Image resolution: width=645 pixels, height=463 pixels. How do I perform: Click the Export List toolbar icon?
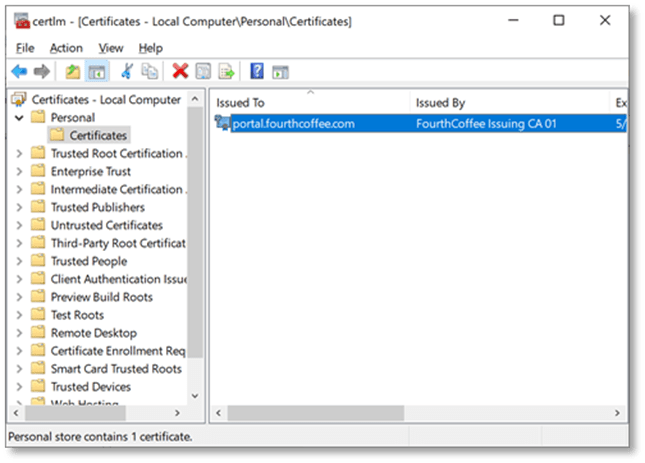click(x=227, y=72)
